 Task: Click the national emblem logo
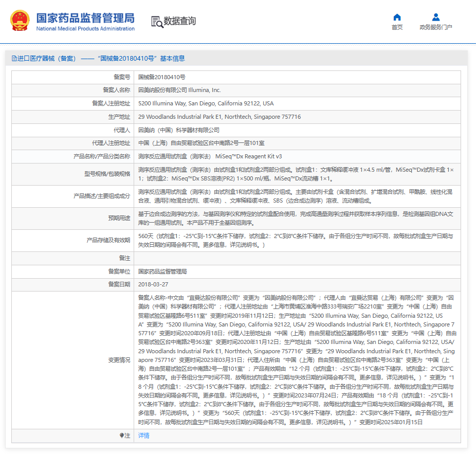[20, 21]
